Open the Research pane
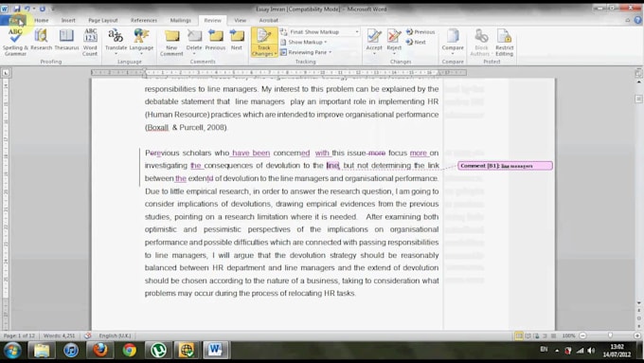This screenshot has height=363, width=644. (x=41, y=41)
